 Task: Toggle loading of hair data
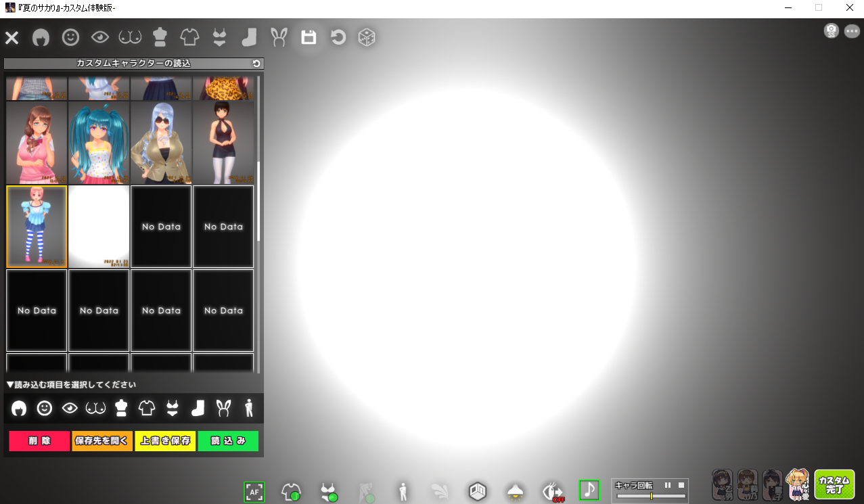point(20,408)
